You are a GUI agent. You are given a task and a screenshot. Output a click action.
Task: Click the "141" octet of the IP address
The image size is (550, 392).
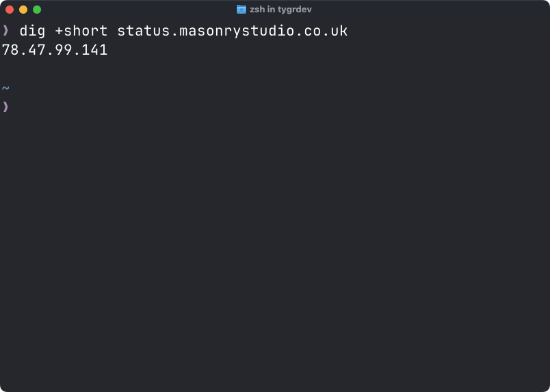[x=94, y=50]
